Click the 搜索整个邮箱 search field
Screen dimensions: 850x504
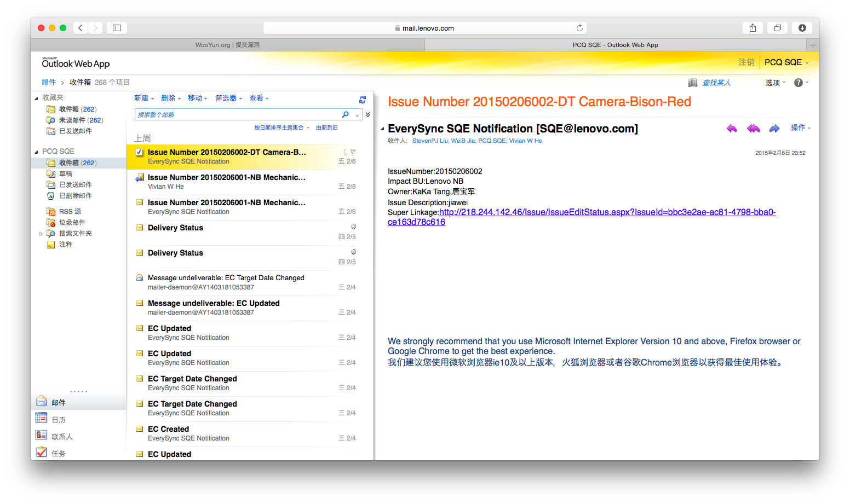237,114
